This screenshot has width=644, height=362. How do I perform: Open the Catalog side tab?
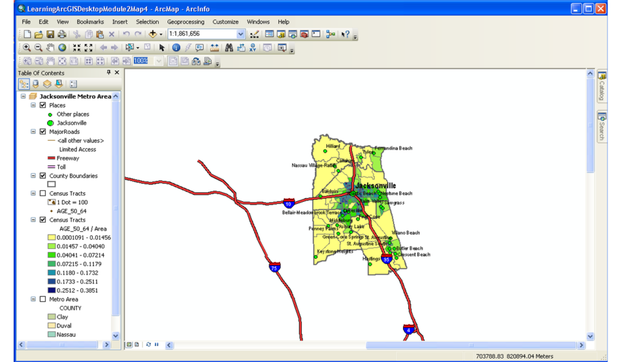pos(602,87)
